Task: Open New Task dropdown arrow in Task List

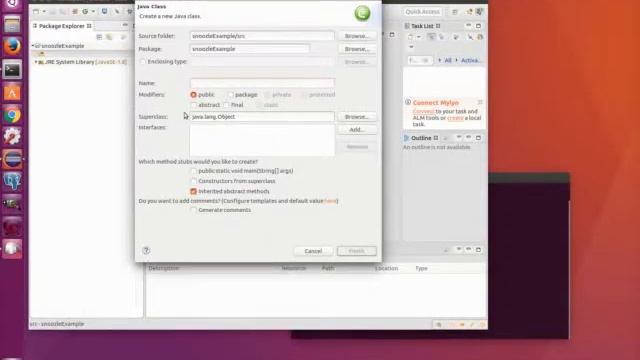Action: click(419, 37)
